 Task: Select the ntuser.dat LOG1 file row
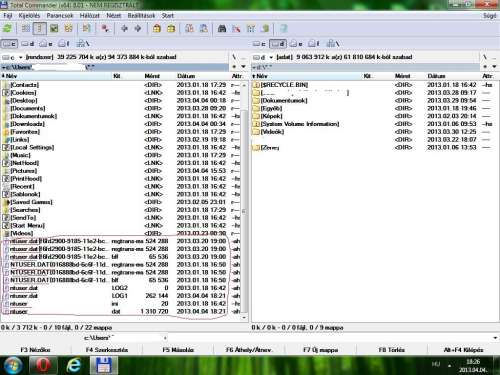pyautogui.click(x=120, y=296)
